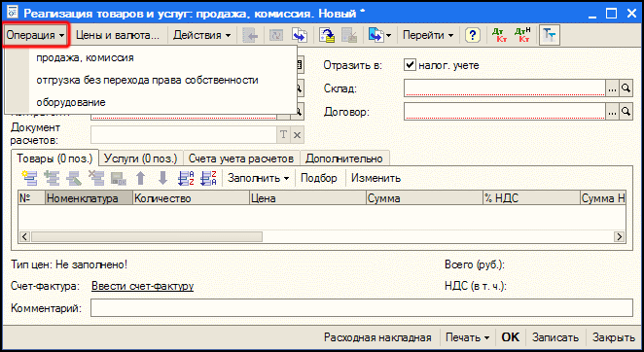644x352 pixels.
Task: Switch to the Услуги (0 поз.) tab
Action: point(140,158)
